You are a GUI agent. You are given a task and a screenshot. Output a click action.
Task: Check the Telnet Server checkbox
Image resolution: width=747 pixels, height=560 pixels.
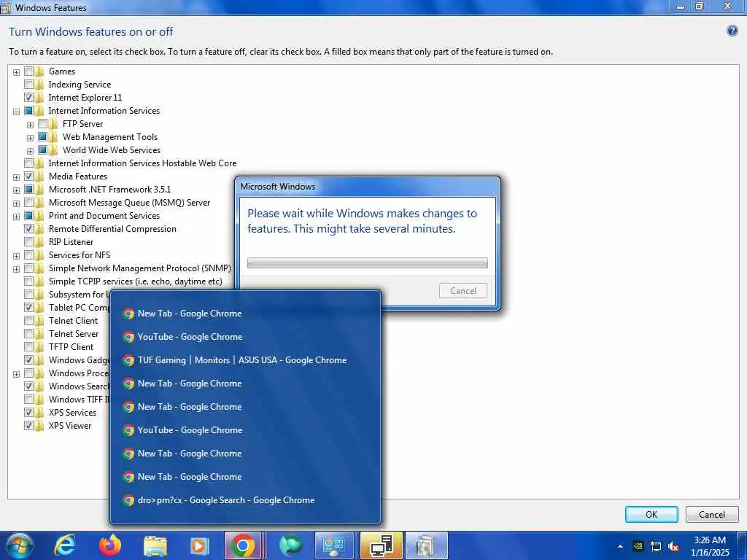pos(28,334)
